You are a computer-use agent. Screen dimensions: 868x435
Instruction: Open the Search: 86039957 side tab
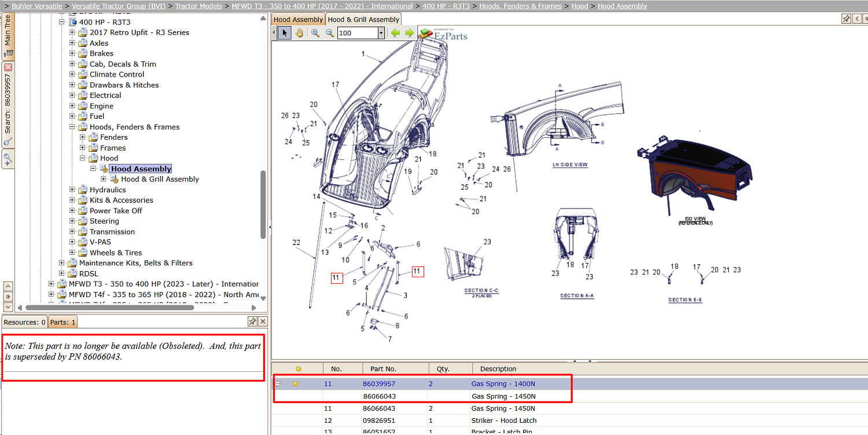click(8, 104)
